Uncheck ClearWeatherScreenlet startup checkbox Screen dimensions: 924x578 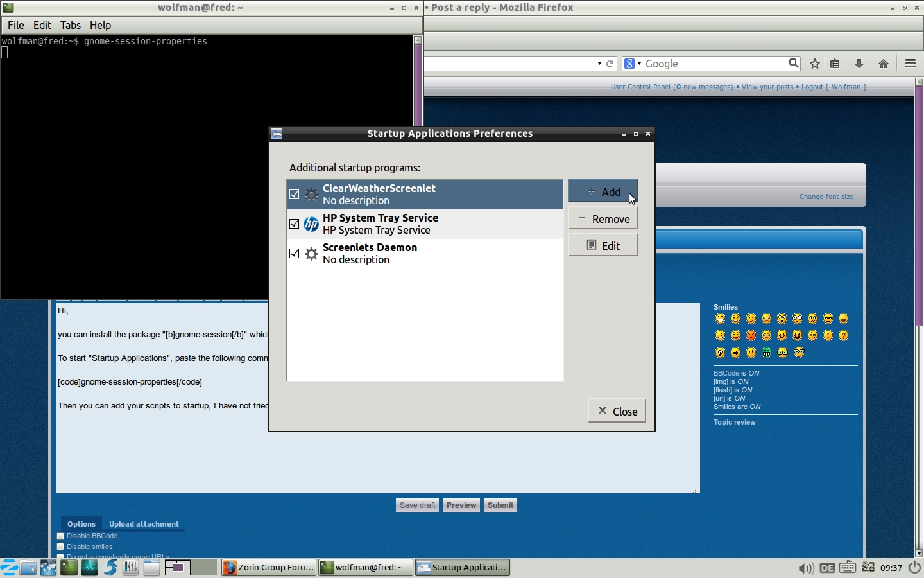point(295,195)
